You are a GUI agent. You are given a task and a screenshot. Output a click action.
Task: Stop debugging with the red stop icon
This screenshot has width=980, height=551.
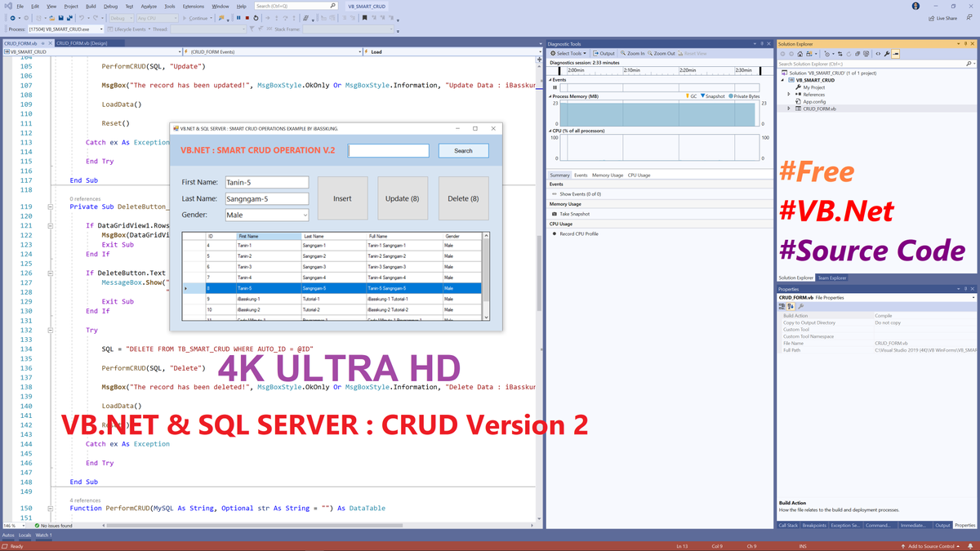point(247,18)
